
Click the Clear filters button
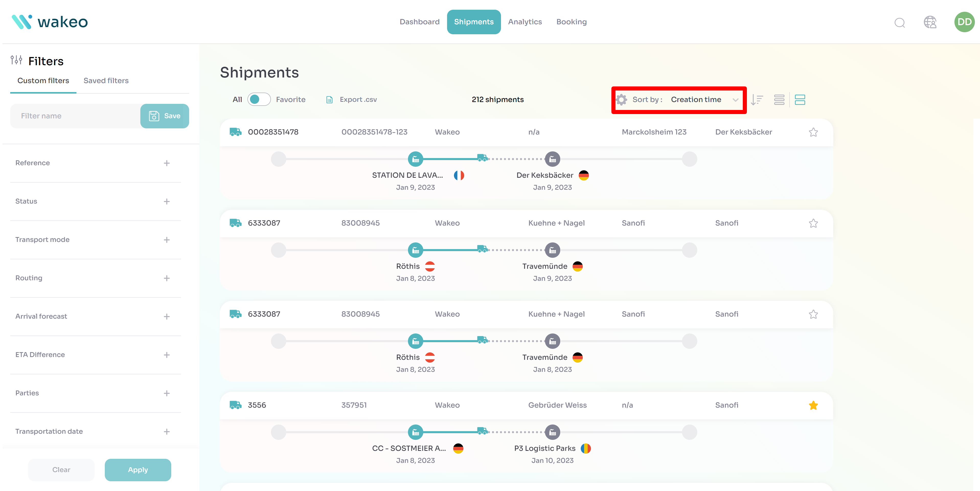pyautogui.click(x=61, y=470)
